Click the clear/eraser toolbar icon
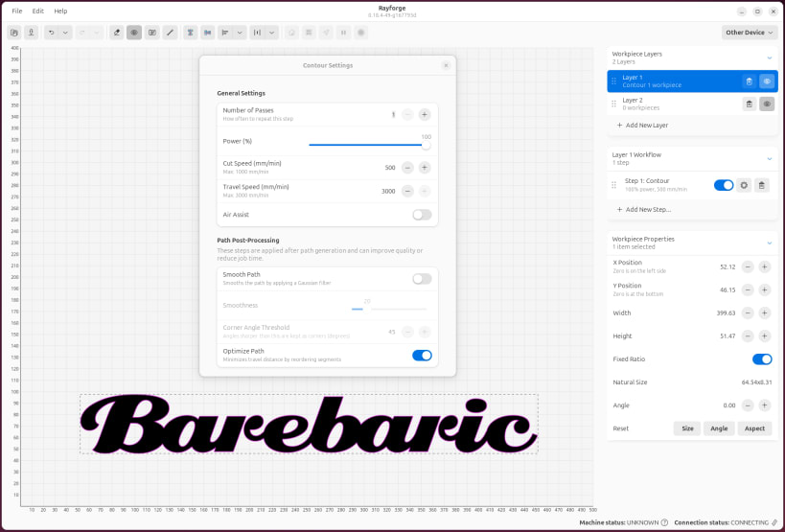The width and height of the screenshot is (785, 532). 117,33
